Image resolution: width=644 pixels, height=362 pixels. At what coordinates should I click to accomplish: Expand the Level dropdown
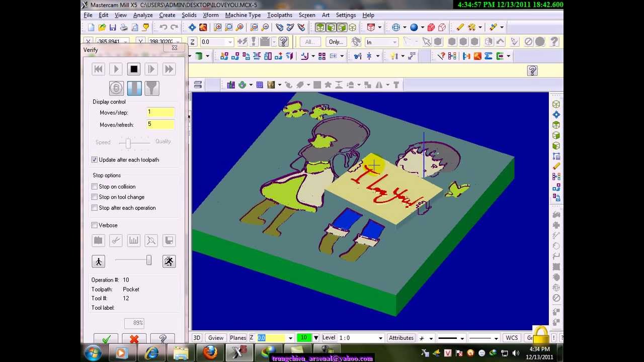tap(380, 338)
